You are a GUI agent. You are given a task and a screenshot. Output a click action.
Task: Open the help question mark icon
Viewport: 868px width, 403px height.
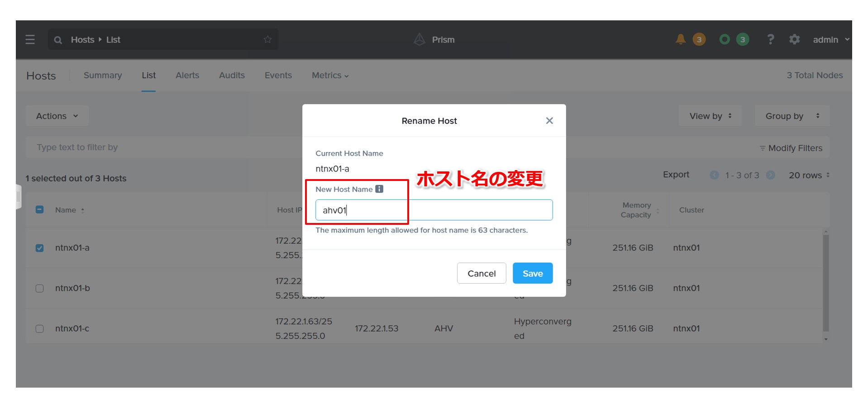click(770, 39)
